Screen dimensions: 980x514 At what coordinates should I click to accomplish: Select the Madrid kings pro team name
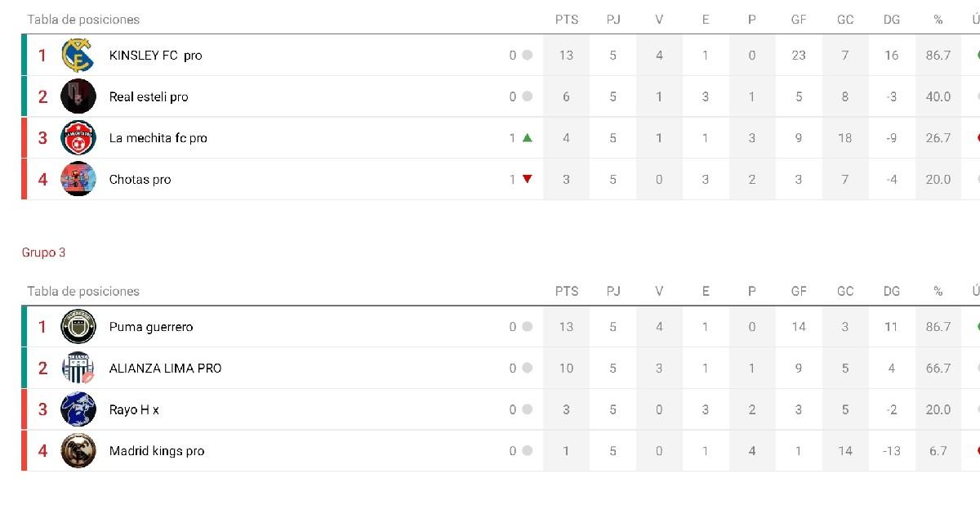157,451
